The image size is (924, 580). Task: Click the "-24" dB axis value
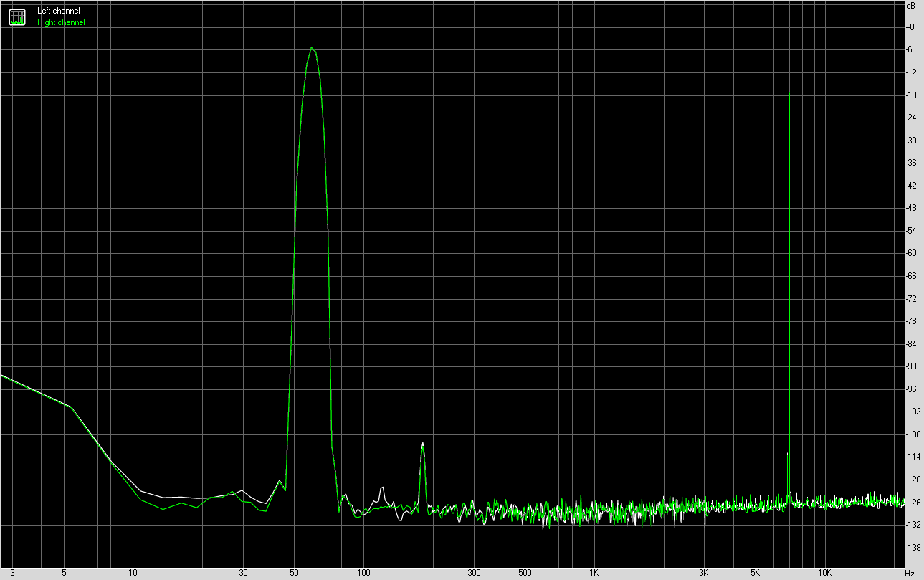coord(912,118)
